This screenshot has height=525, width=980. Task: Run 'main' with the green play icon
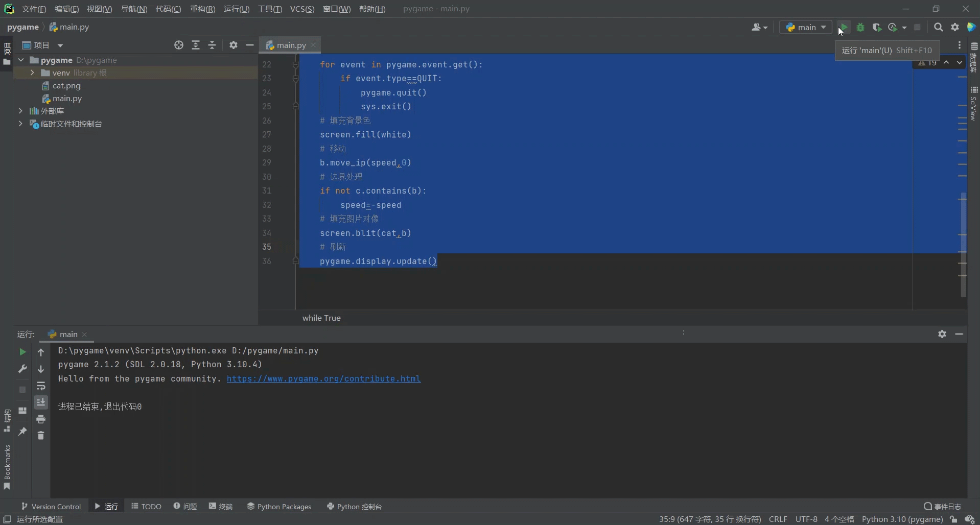[845, 27]
